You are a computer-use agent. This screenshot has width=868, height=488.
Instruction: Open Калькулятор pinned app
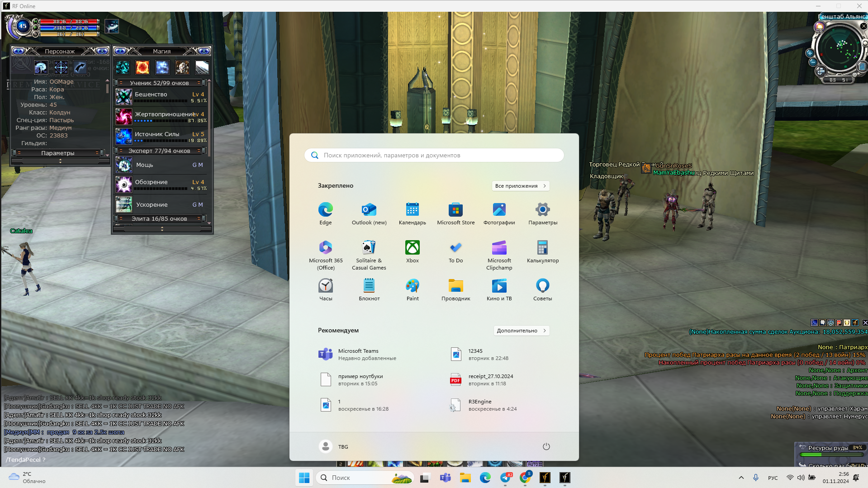pyautogui.click(x=543, y=251)
